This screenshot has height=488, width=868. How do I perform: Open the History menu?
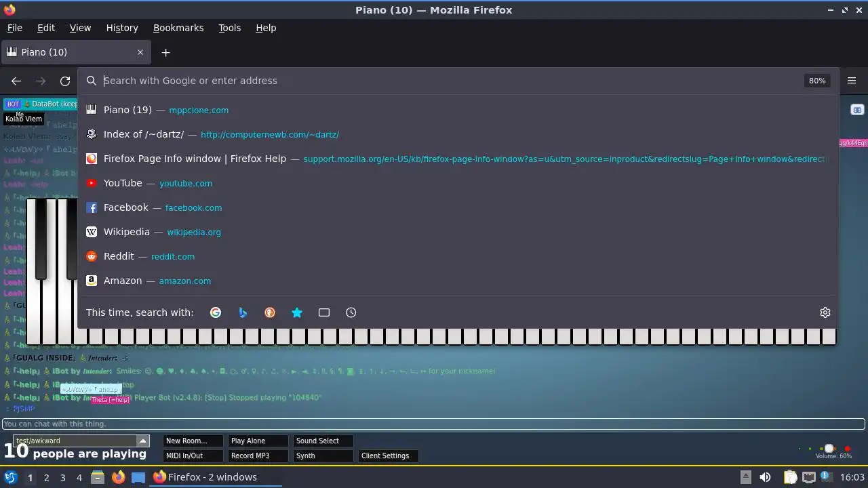(122, 28)
